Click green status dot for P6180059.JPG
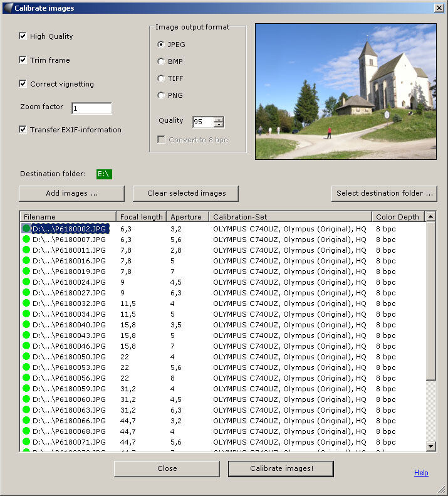 [x=26, y=388]
